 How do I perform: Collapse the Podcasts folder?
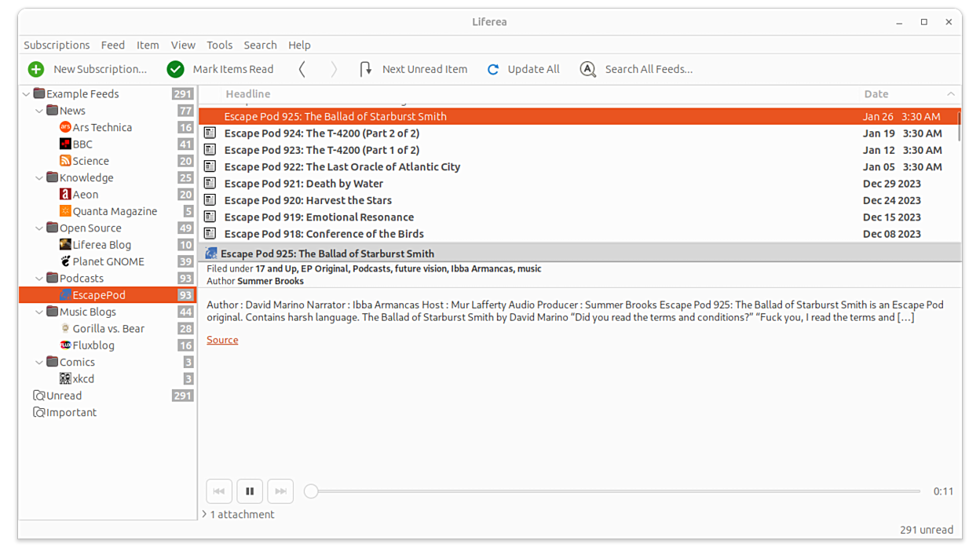pos(39,279)
